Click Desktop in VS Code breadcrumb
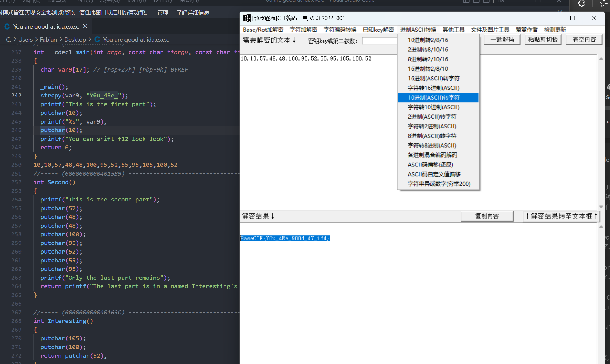610x364 pixels. [75, 40]
